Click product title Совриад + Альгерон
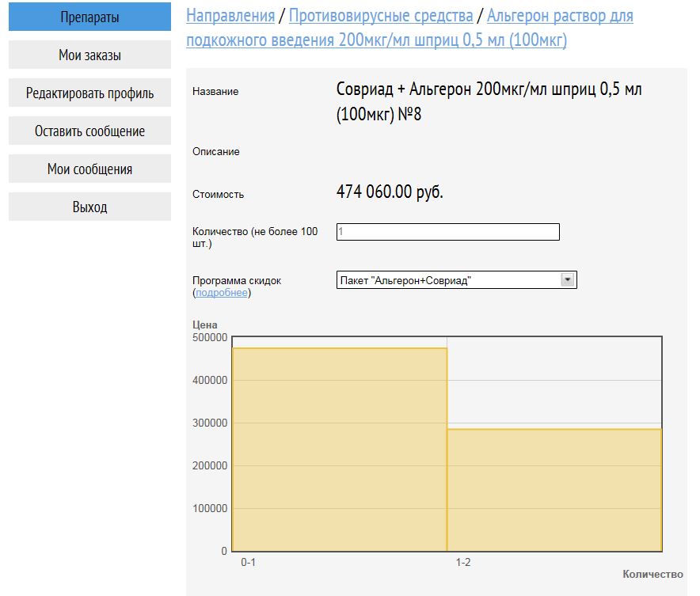 point(489,101)
